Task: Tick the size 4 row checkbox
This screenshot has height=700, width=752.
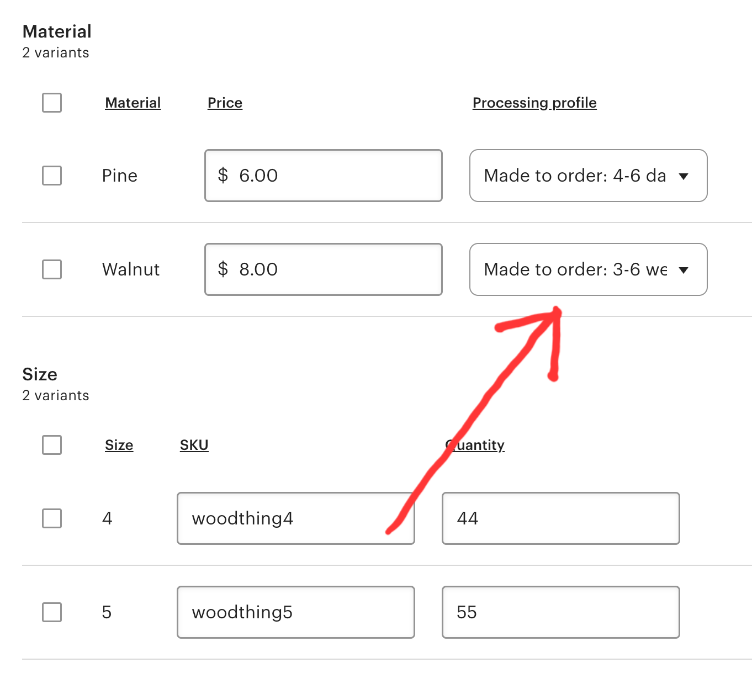Action: click(x=52, y=518)
